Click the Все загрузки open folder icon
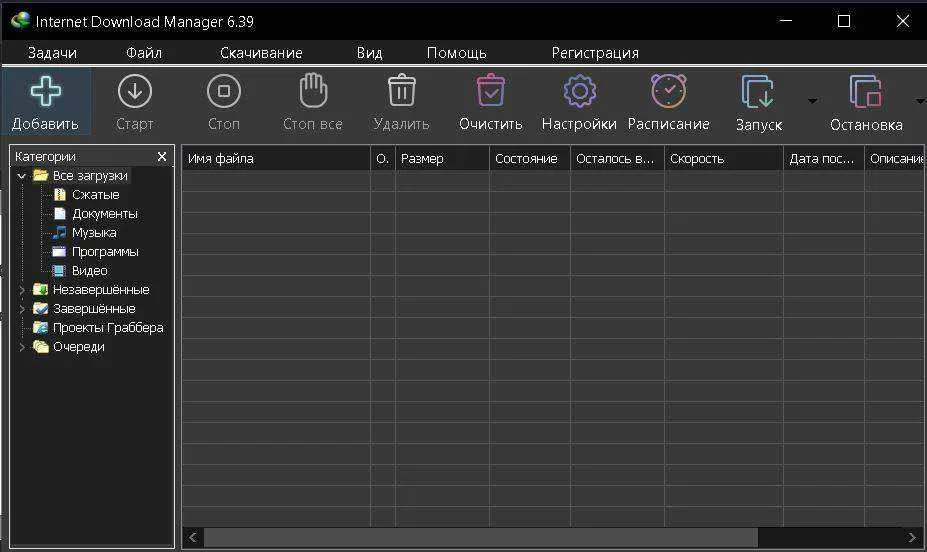Viewport: 927px width, 552px height. [x=40, y=176]
